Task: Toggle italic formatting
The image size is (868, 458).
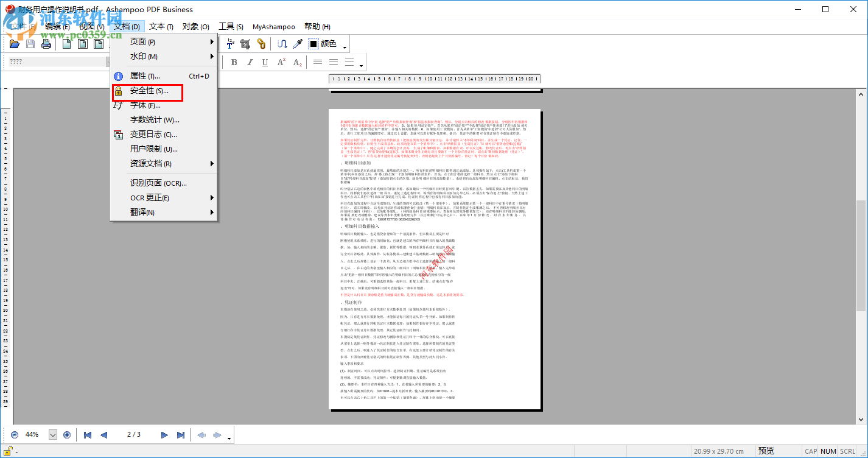Action: tap(251, 62)
